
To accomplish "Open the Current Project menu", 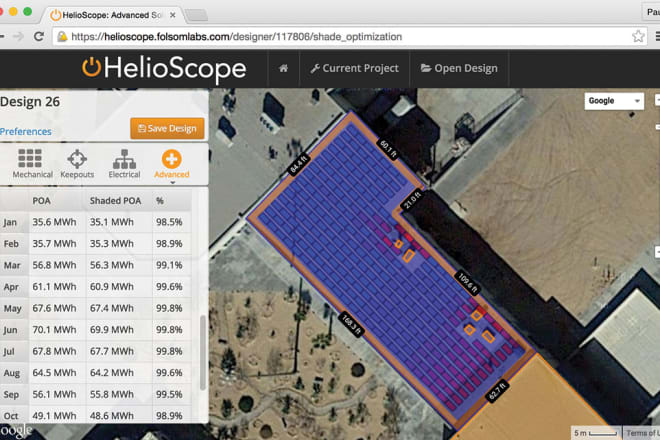I will point(354,68).
